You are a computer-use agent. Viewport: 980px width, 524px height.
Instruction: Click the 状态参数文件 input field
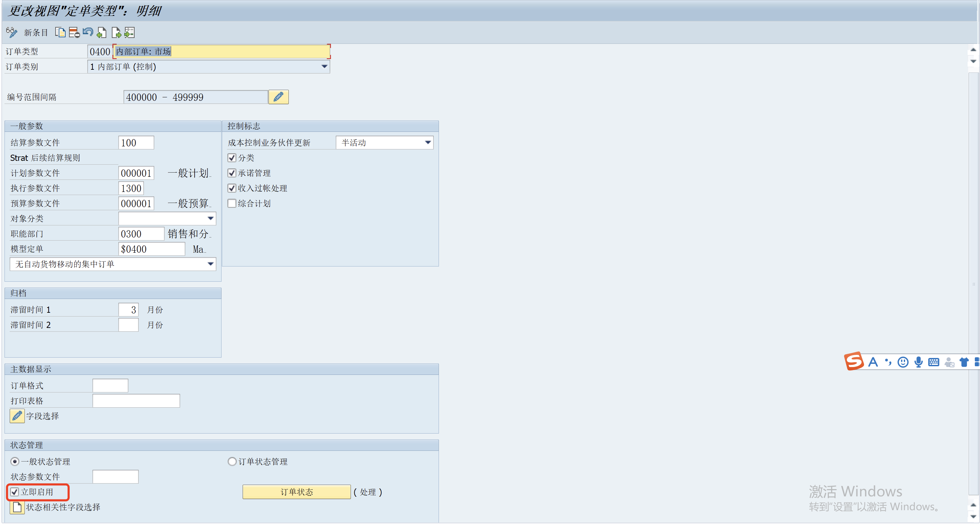tap(115, 476)
